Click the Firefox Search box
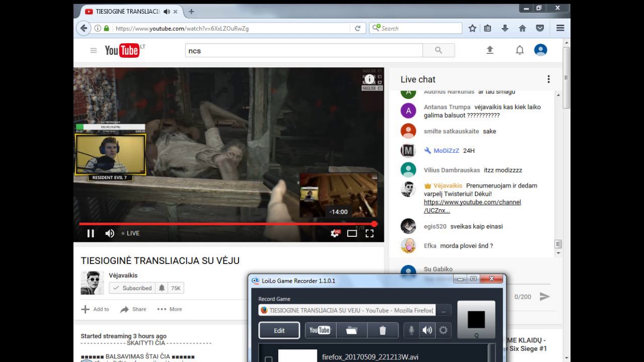The height and width of the screenshot is (362, 644). pyautogui.click(x=416, y=29)
